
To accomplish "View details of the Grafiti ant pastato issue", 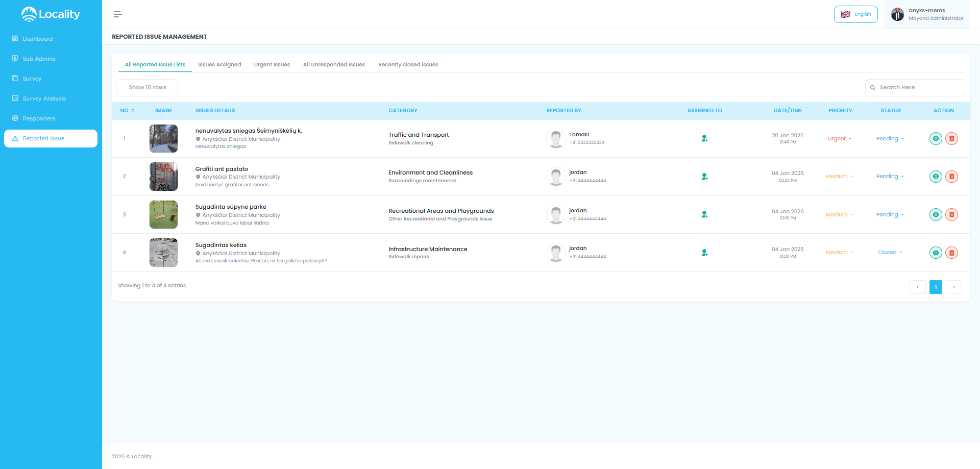I will 936,177.
